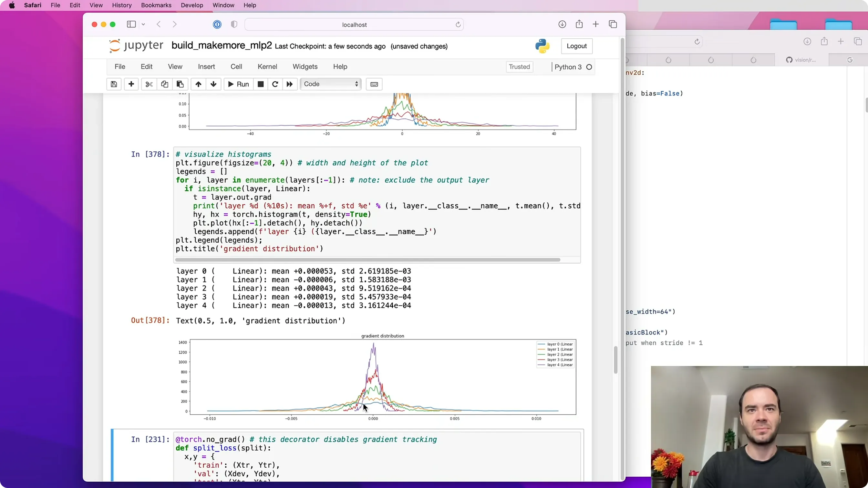868x488 pixels.
Task: Insert cell below with plus icon
Action: pos(131,84)
